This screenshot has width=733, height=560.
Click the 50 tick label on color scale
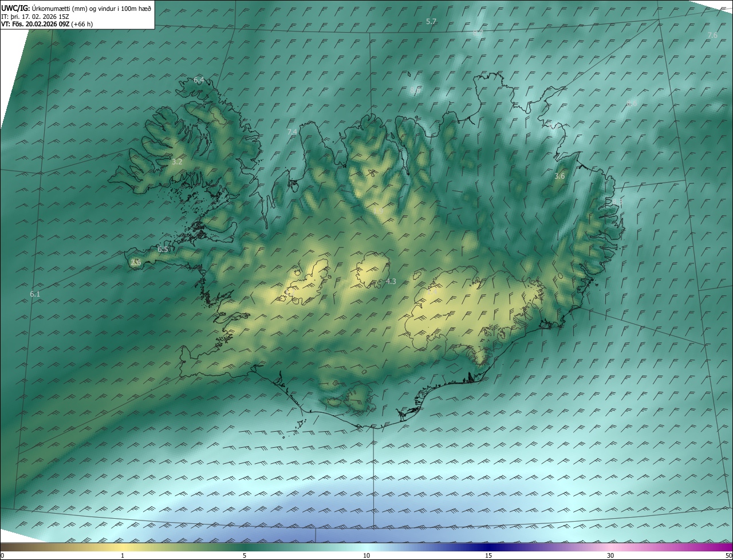728,555
